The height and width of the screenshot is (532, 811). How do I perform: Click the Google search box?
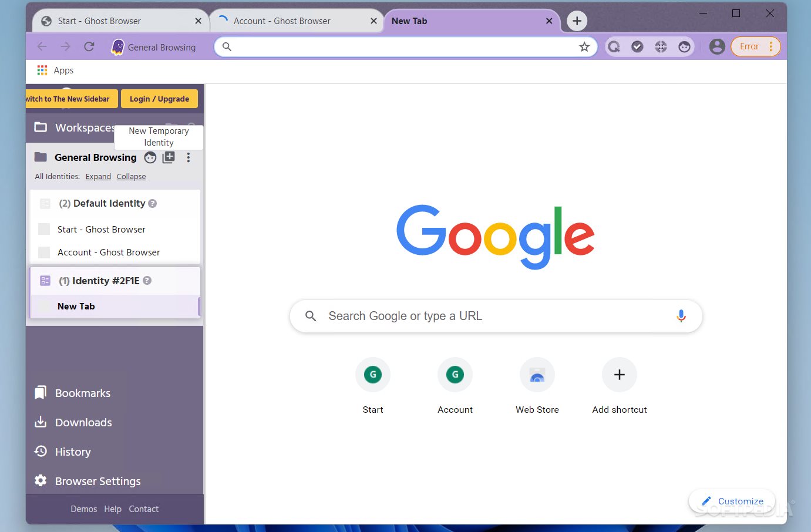pyautogui.click(x=496, y=316)
